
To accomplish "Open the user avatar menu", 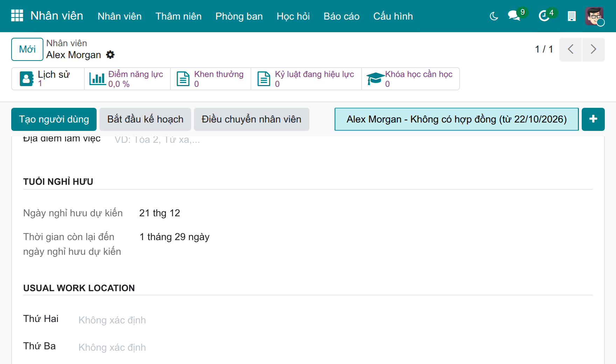I will 594,16.
